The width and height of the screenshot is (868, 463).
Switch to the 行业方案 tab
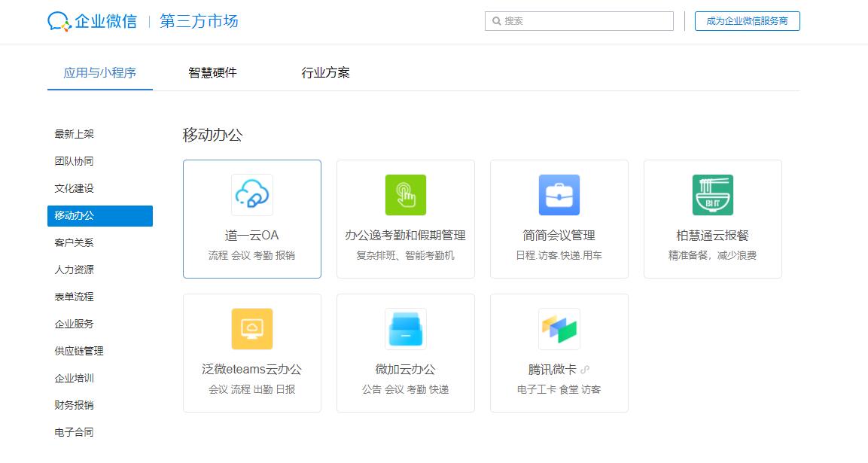point(324,72)
